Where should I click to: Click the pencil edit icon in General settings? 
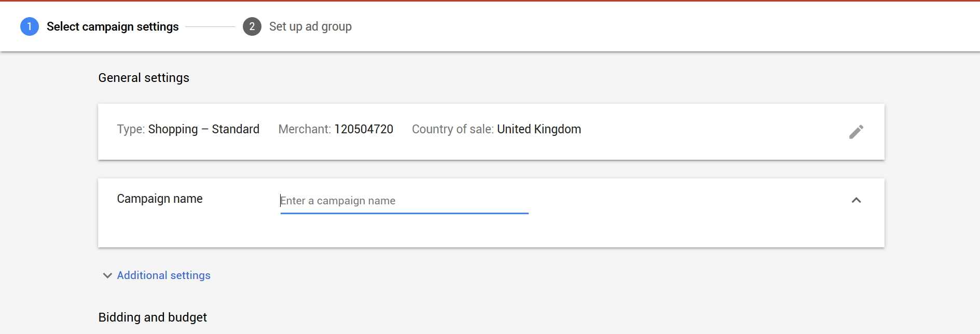856,132
